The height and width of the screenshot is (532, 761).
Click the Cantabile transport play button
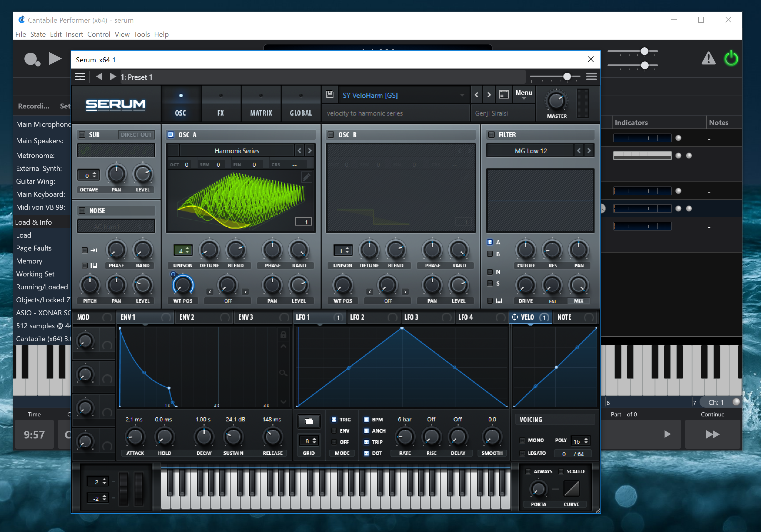55,59
